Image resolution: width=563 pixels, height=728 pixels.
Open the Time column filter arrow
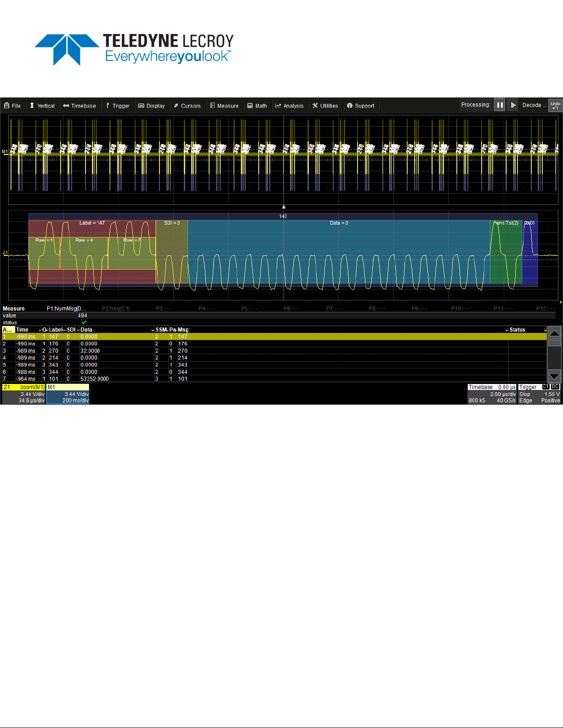click(x=40, y=330)
